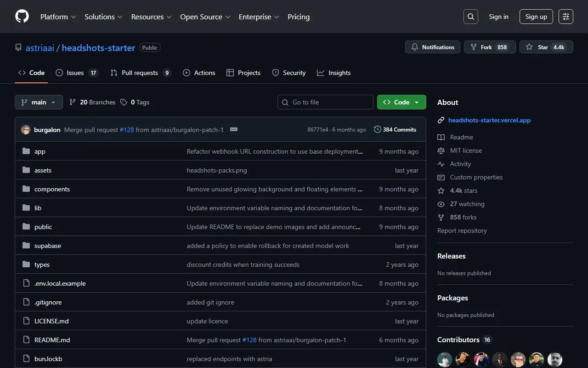
Task: Click the Sign up button
Action: tap(536, 17)
